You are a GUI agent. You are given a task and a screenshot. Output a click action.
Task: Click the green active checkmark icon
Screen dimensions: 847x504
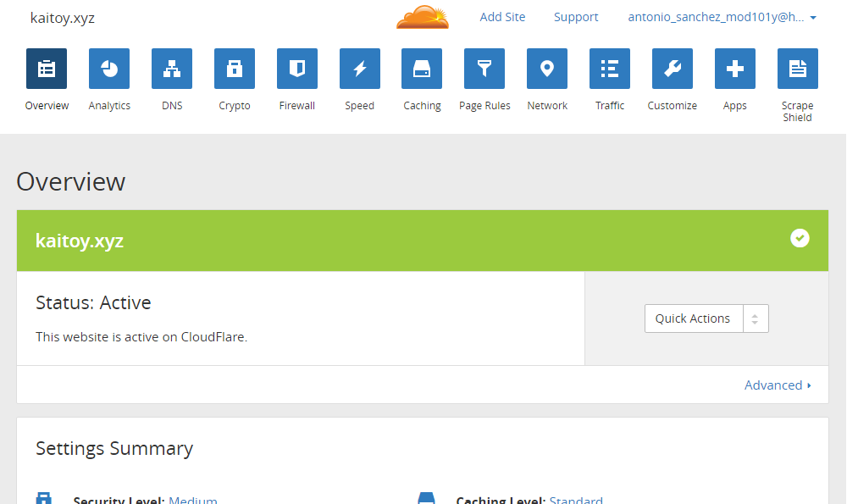click(800, 238)
